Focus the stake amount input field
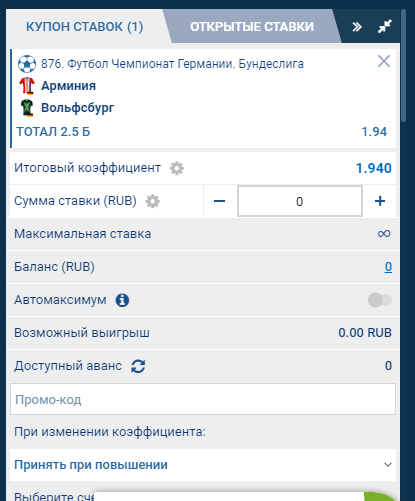The height and width of the screenshot is (501, 415). pyautogui.click(x=300, y=201)
